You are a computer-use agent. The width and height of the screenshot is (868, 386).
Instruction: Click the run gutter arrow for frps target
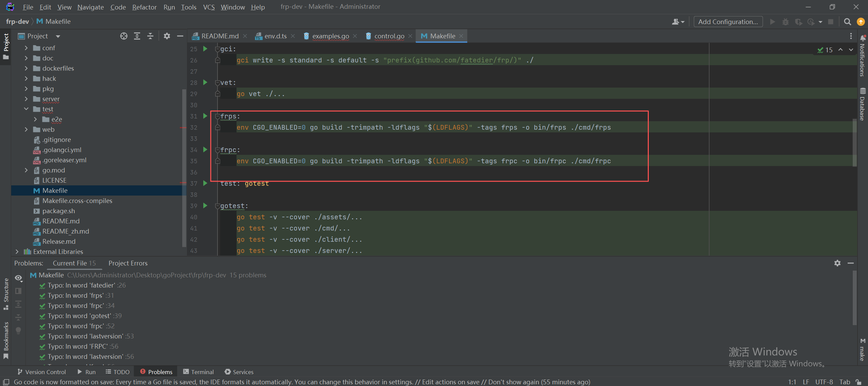coord(205,116)
